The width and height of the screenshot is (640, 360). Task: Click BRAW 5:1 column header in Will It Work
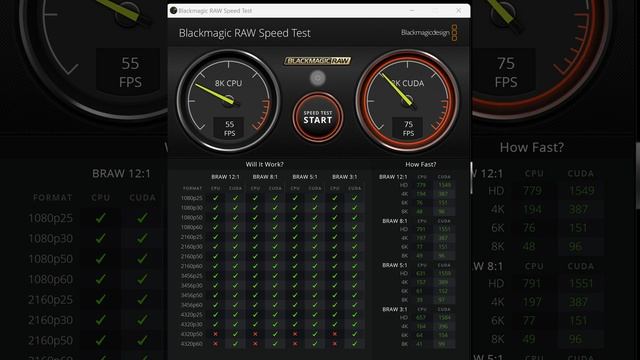pyautogui.click(x=304, y=177)
